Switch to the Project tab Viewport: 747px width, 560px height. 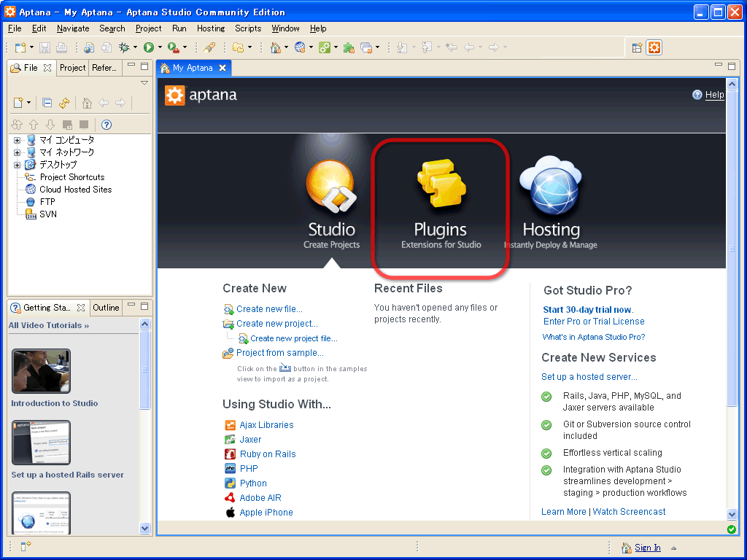pyautogui.click(x=72, y=68)
